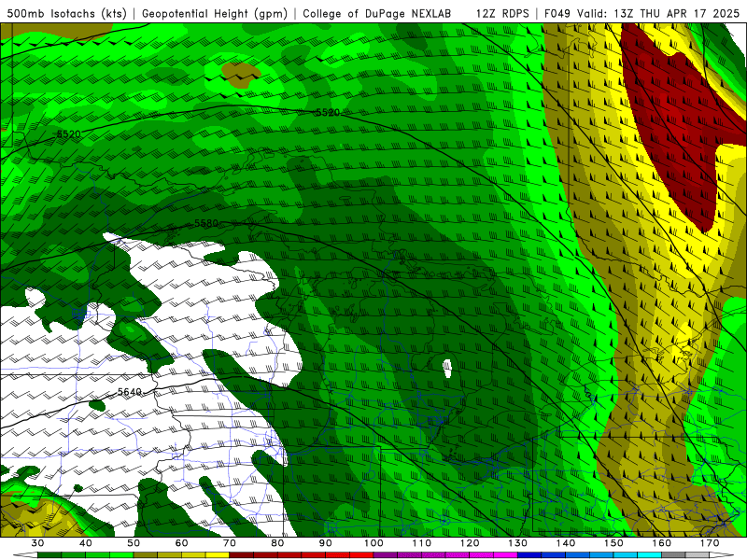Image resolution: width=747 pixels, height=560 pixels.
Task: Pick the dark maroon swatch starting at 70
Action: pyautogui.click(x=242, y=555)
